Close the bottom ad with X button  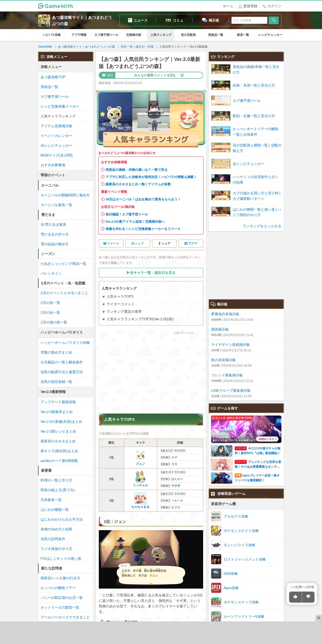(318, 618)
